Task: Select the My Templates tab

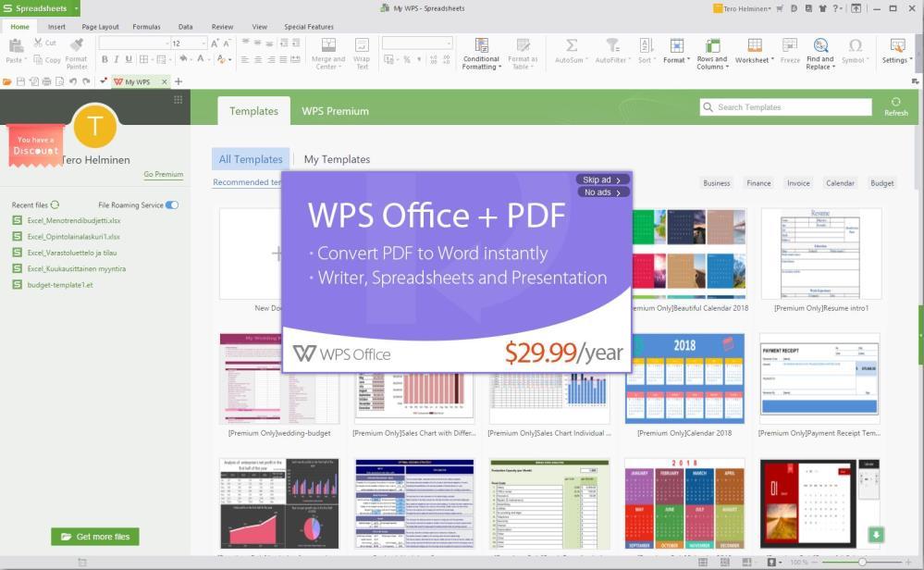Action: [x=337, y=159]
